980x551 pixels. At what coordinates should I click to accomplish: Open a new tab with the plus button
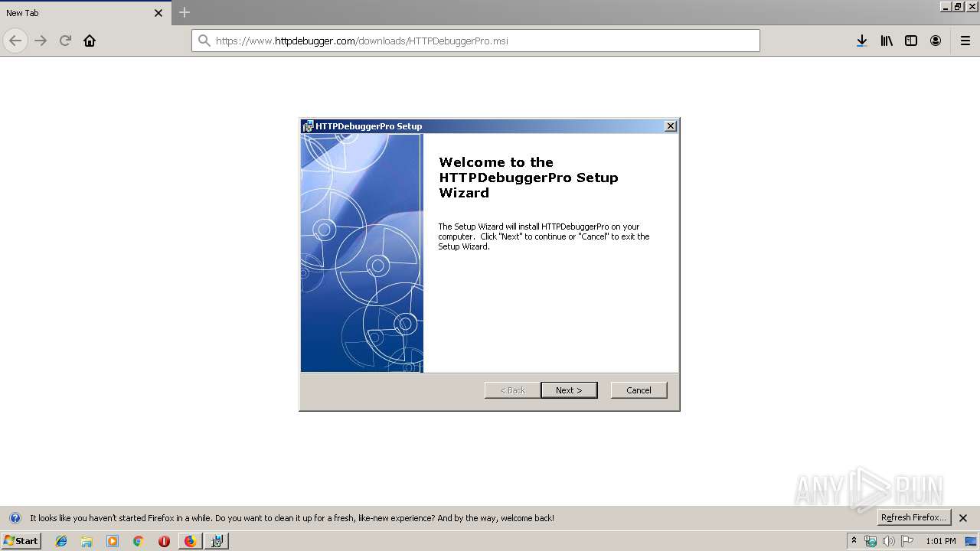click(185, 12)
